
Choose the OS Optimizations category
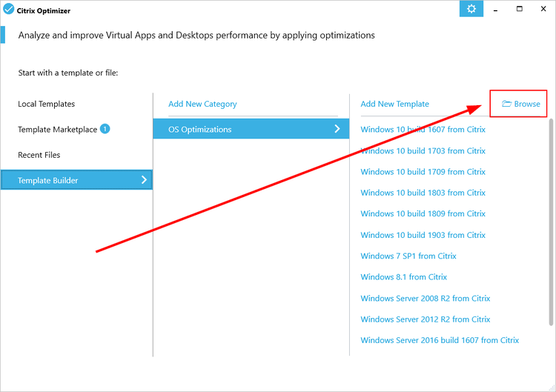251,129
